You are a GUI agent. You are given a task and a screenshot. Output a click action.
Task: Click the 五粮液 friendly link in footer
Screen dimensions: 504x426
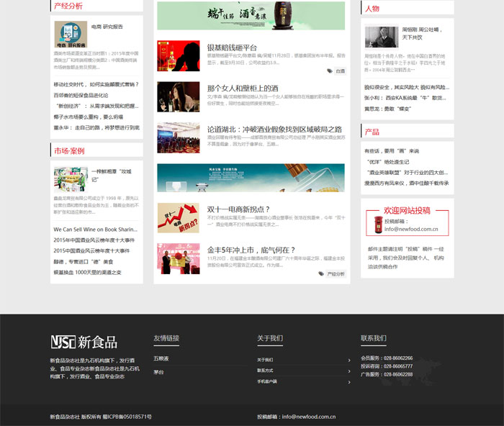161,358
